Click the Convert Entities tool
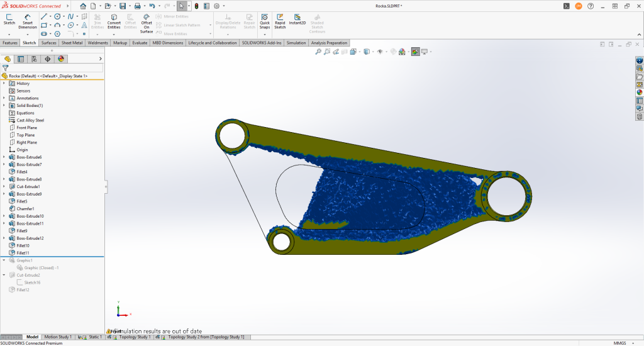The height and width of the screenshot is (346, 644). tap(114, 21)
